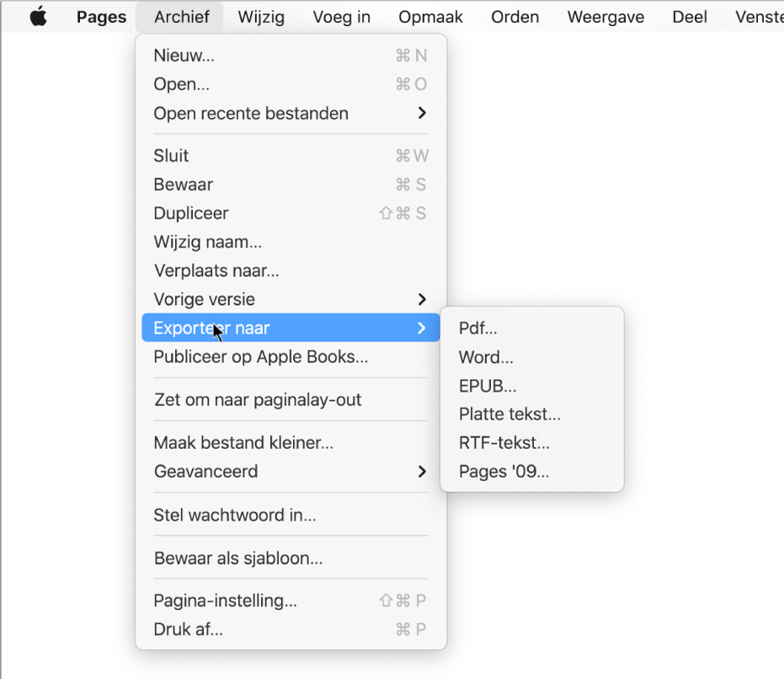784x679 pixels.
Task: Choose RTF-tekst… in export submenu
Action: 504,443
